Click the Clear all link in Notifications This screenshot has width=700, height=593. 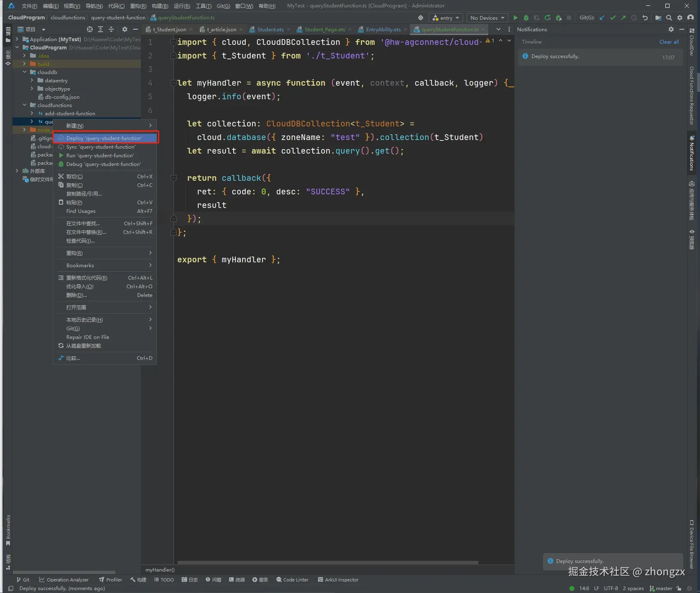(x=669, y=42)
